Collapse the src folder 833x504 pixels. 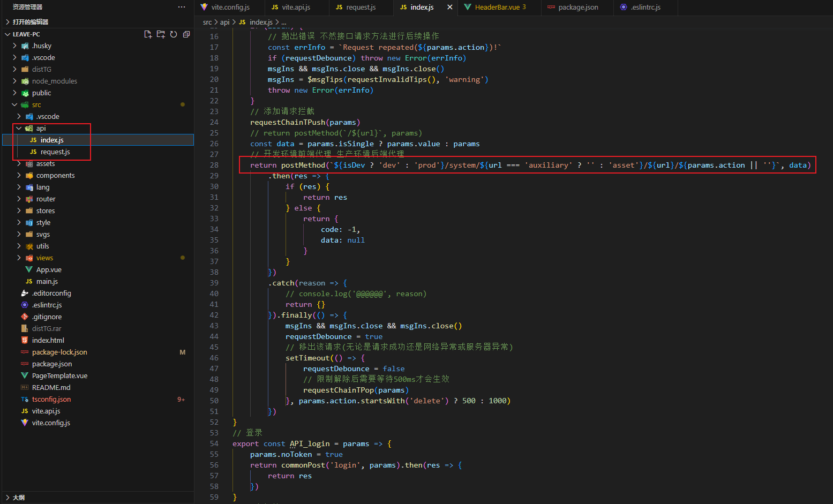(x=14, y=104)
